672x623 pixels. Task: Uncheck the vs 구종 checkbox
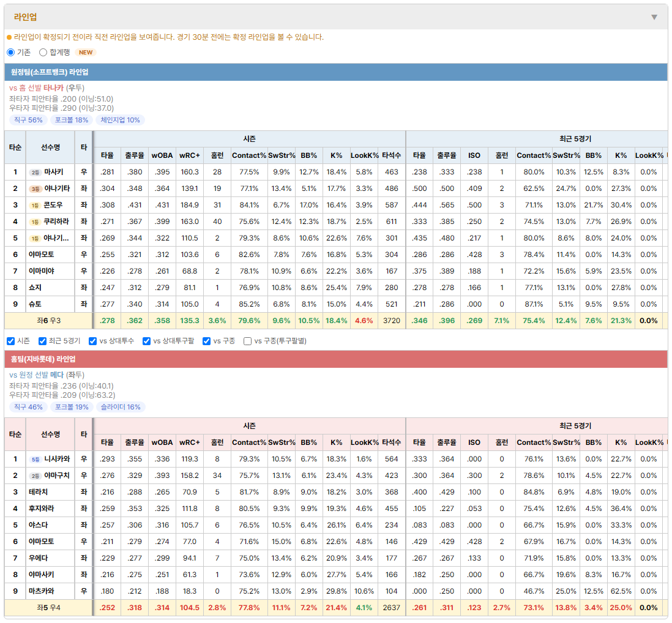coord(207,341)
